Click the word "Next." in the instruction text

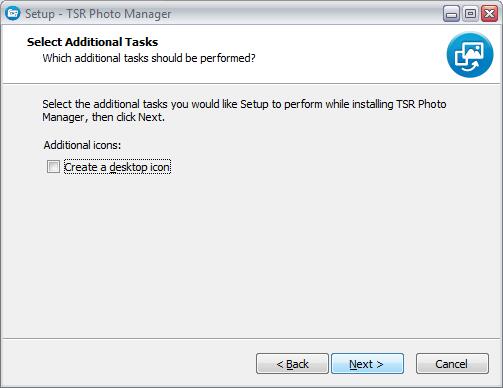click(x=151, y=117)
